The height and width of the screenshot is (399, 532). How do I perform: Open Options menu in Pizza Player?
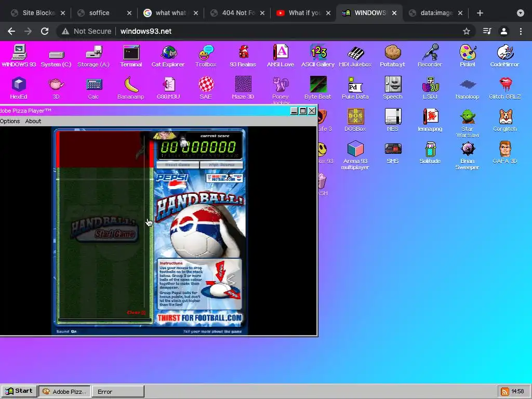[x=10, y=121]
